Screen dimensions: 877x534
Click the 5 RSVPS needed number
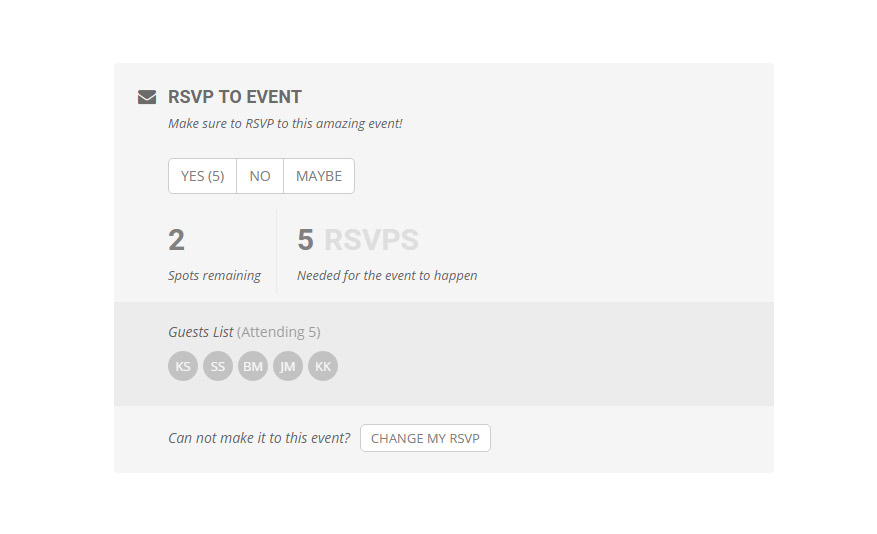click(305, 240)
